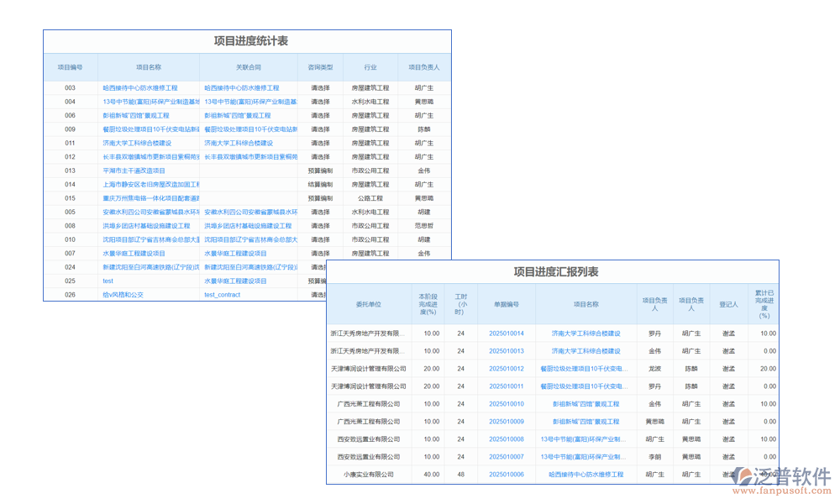Open single number link 2025010006

click(506, 474)
